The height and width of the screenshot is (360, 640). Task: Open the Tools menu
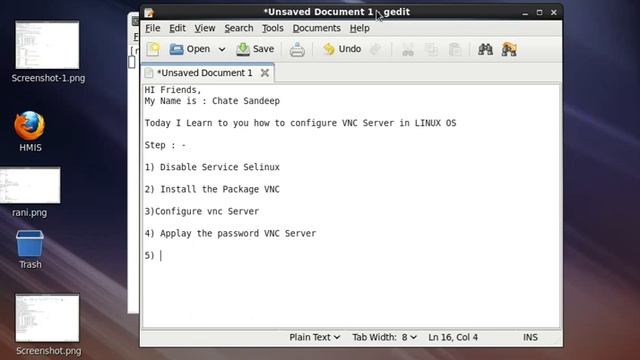(x=273, y=28)
